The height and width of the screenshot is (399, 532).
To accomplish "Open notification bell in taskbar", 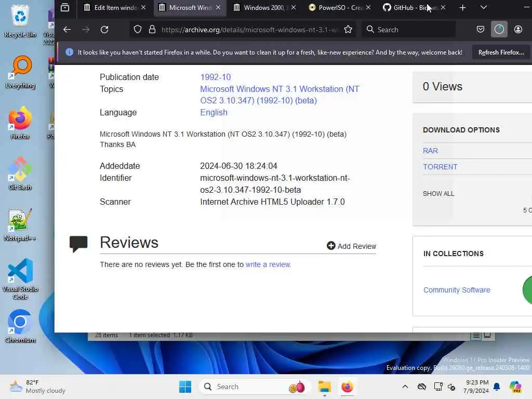I will (497, 387).
